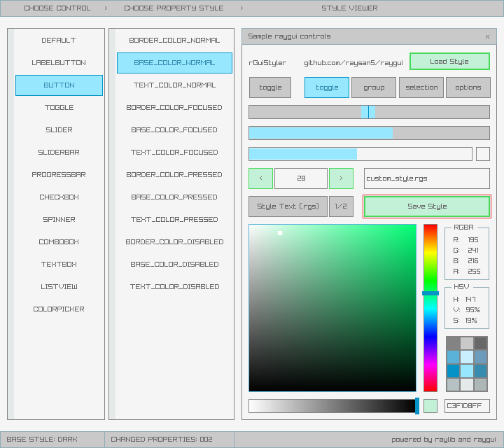Click the spinner increment right arrow
This screenshot has width=504, height=448.
point(341,178)
